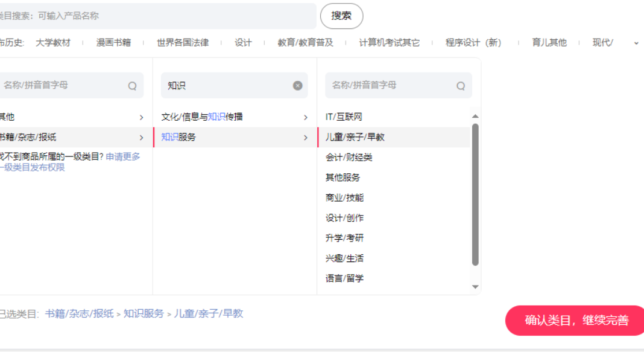Viewport: 644px width, 352px height.
Task: Click the third column vertical scrollbar thumb
Action: 475,193
